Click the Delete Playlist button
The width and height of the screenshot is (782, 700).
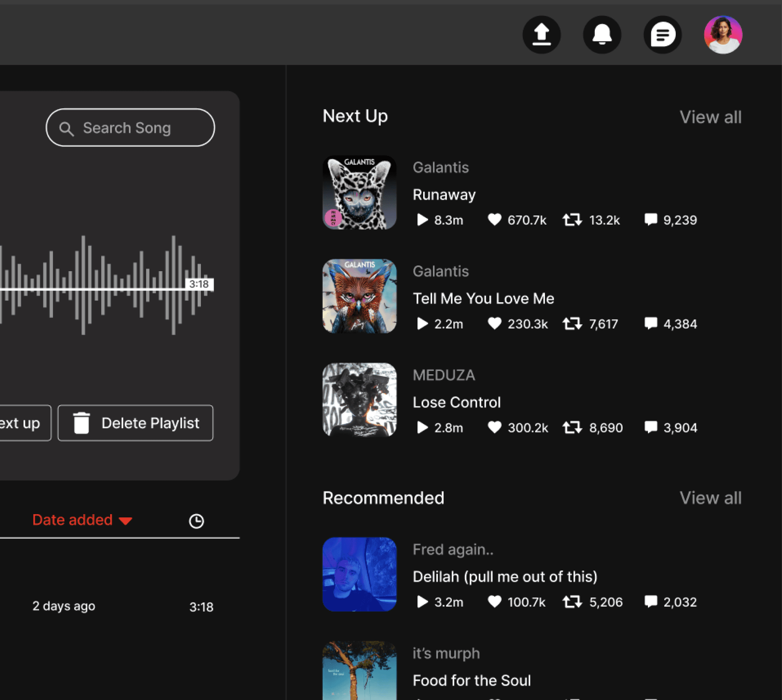coord(135,423)
